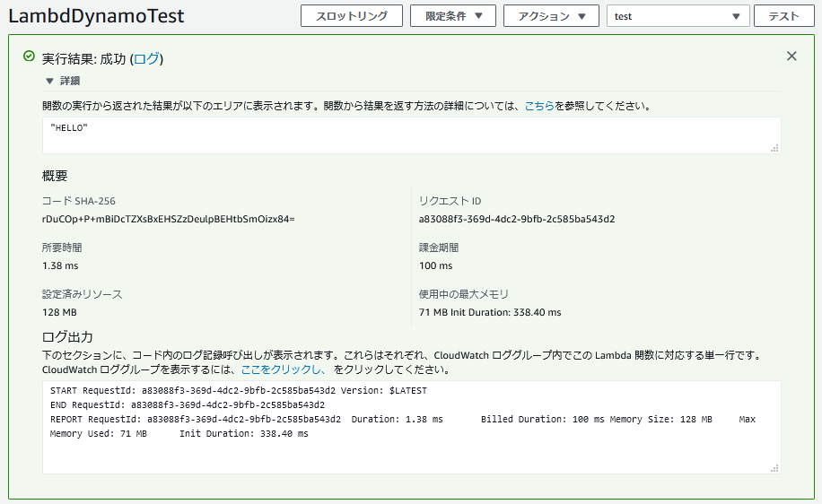Image resolution: width=822 pixels, height=504 pixels.
Task: Click the END RequestId log line
Action: coord(188,404)
